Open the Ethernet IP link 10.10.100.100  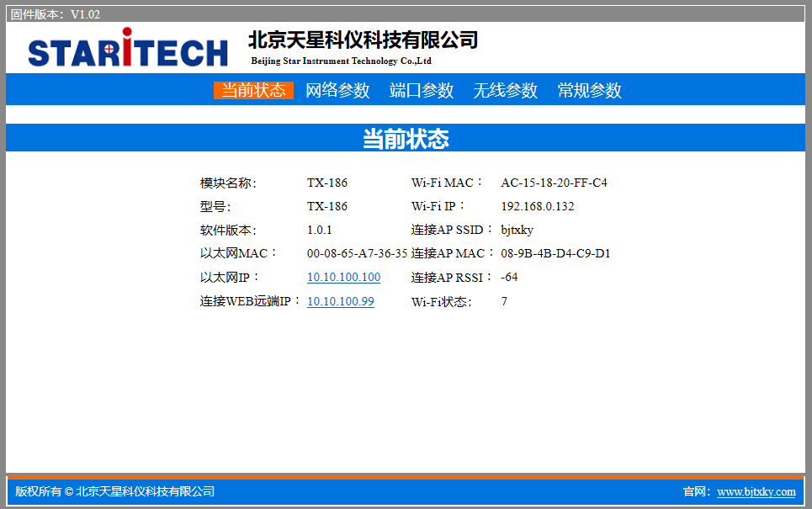click(x=343, y=278)
